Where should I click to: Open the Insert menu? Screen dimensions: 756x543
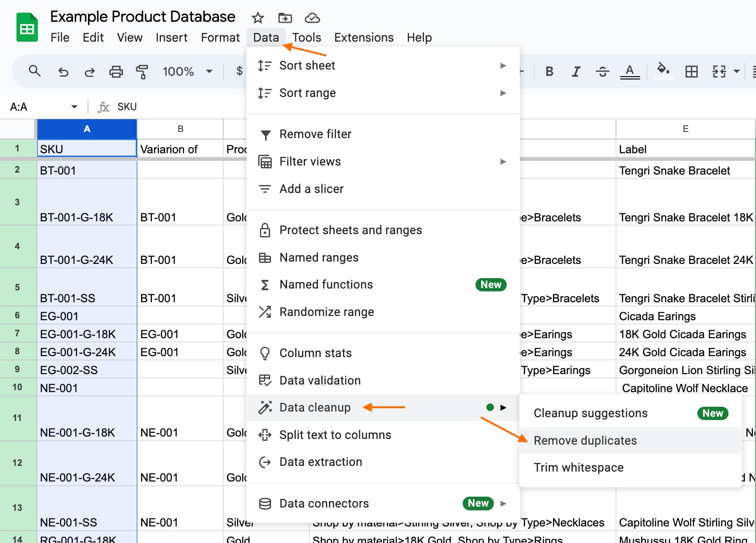point(171,37)
